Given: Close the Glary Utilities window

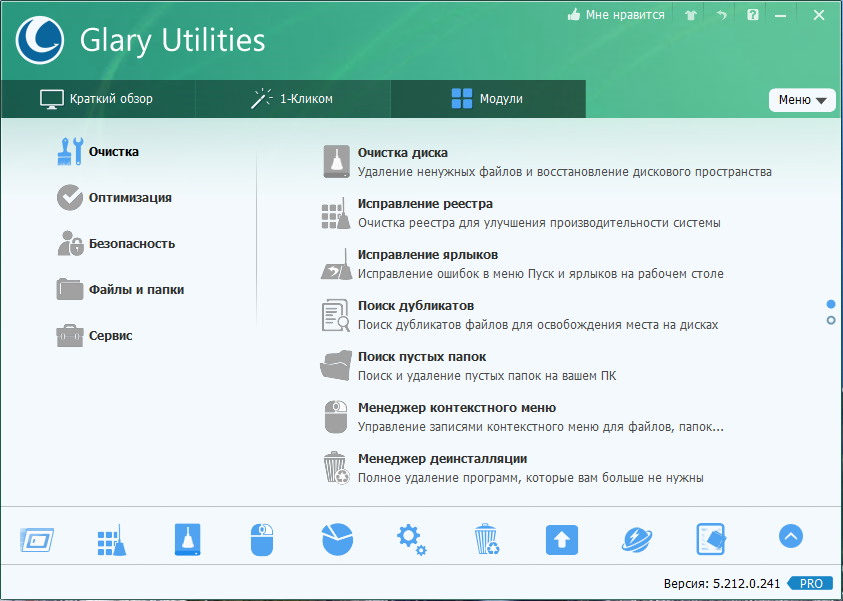Looking at the screenshot, I should click(819, 15).
